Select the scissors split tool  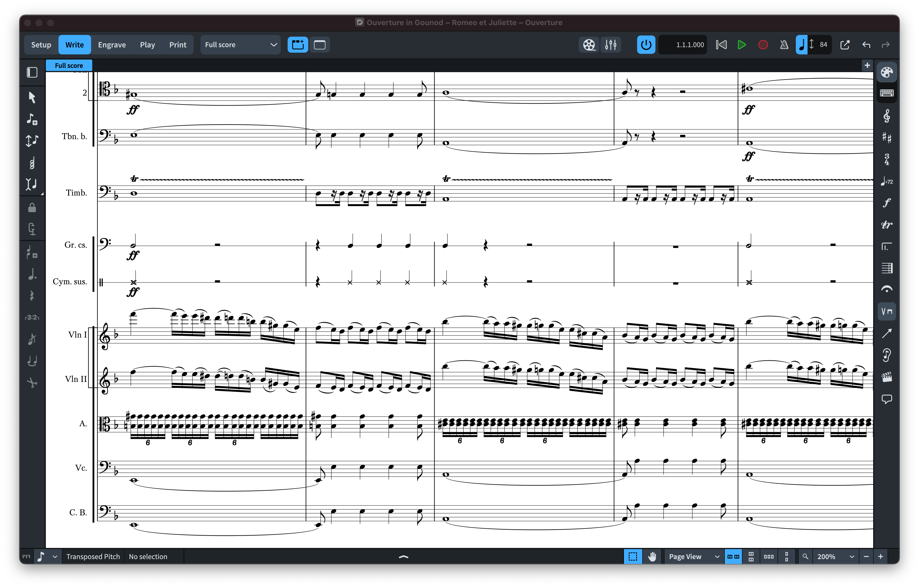point(32,382)
